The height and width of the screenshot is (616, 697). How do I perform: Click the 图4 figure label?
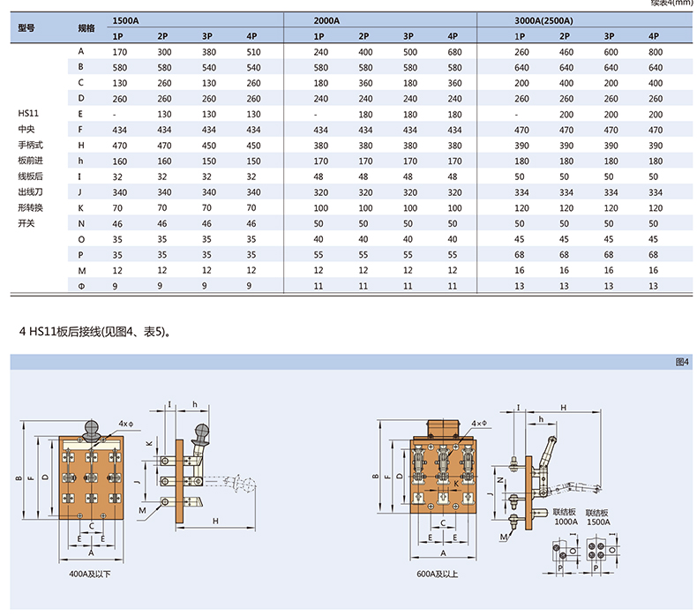tap(680, 361)
